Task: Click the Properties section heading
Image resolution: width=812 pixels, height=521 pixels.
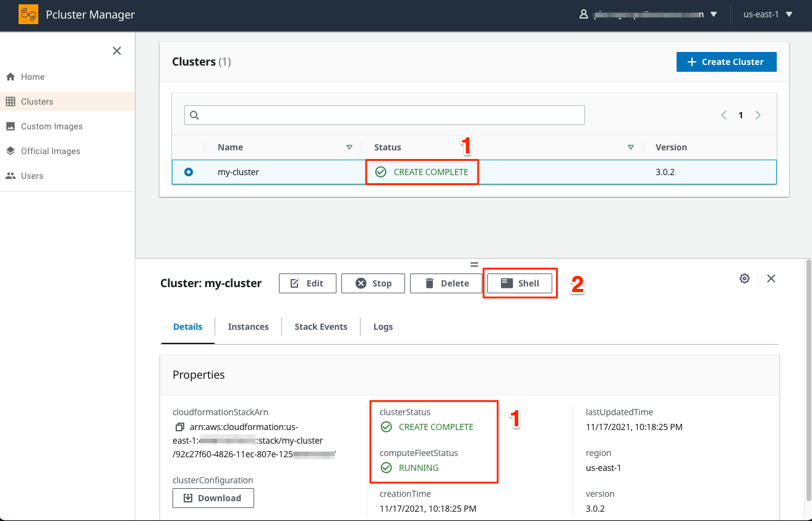Action: pyautogui.click(x=199, y=375)
